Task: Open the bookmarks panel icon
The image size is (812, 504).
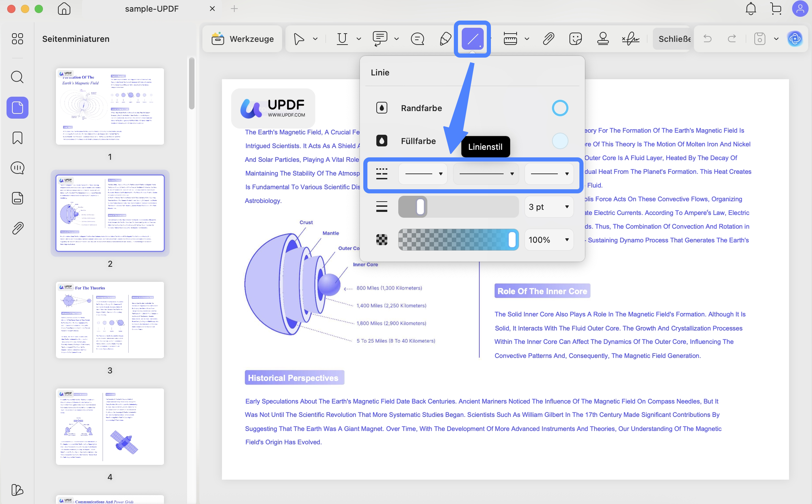Action: pos(17,138)
